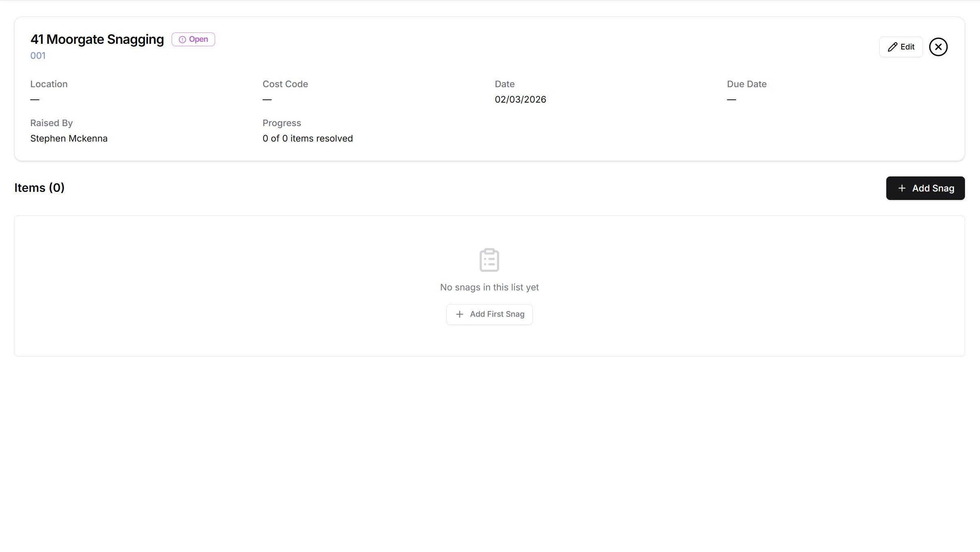Click Edit to modify the snag list
The width and height of the screenshot is (980, 552).
(901, 47)
